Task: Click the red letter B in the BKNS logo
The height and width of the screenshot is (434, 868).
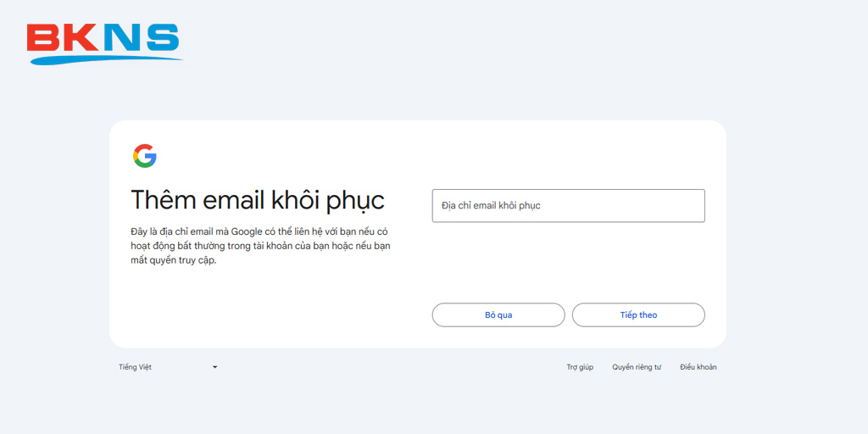Action: click(43, 39)
